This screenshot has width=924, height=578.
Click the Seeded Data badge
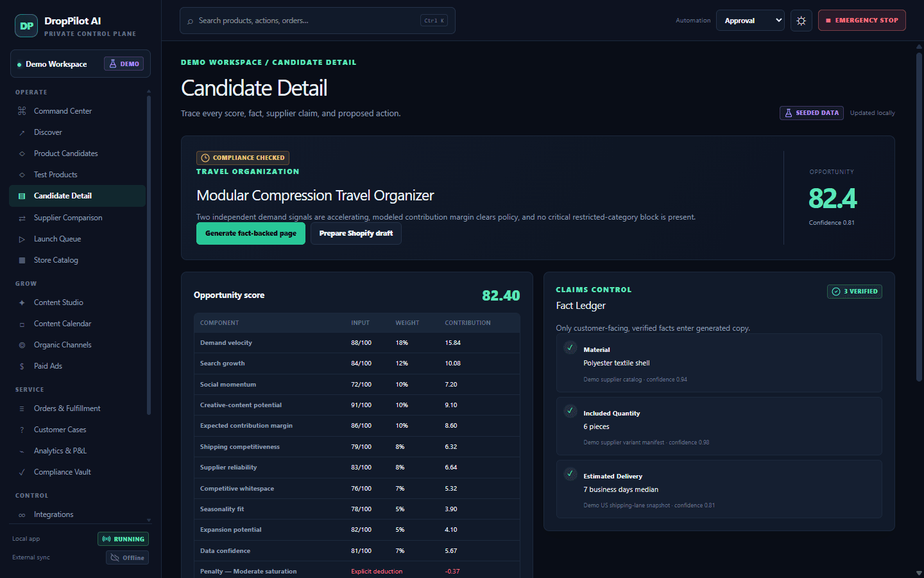(812, 113)
